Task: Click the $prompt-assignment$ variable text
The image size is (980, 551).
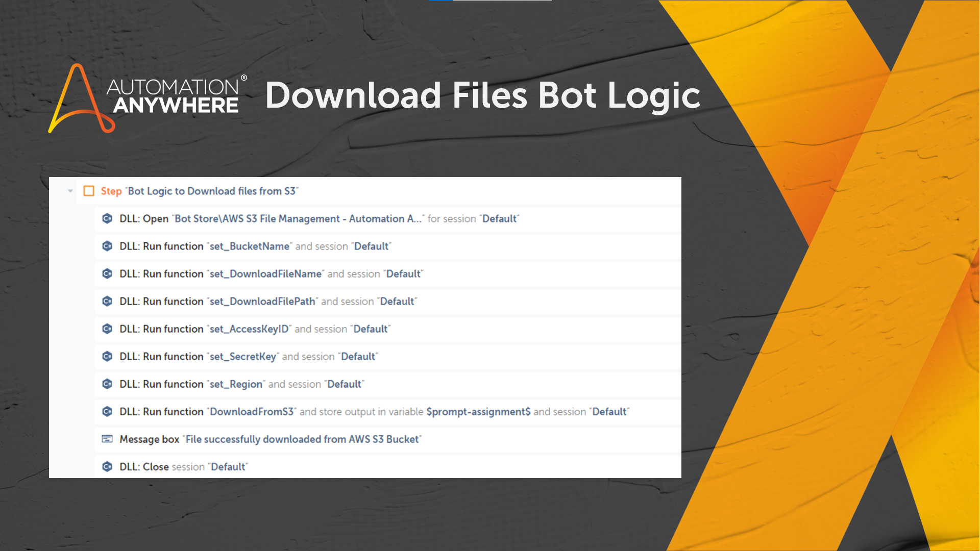Action: (478, 412)
